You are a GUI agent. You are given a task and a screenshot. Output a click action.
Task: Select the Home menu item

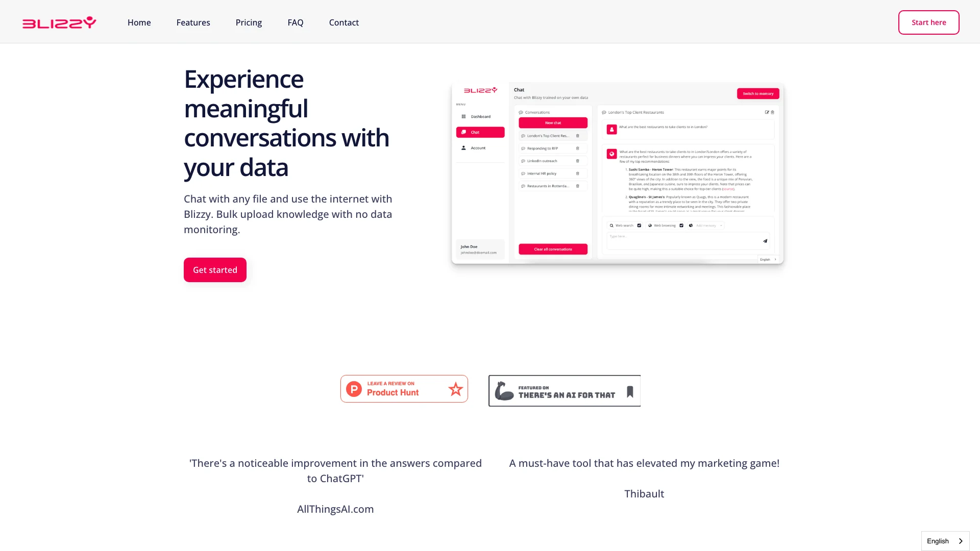139,22
